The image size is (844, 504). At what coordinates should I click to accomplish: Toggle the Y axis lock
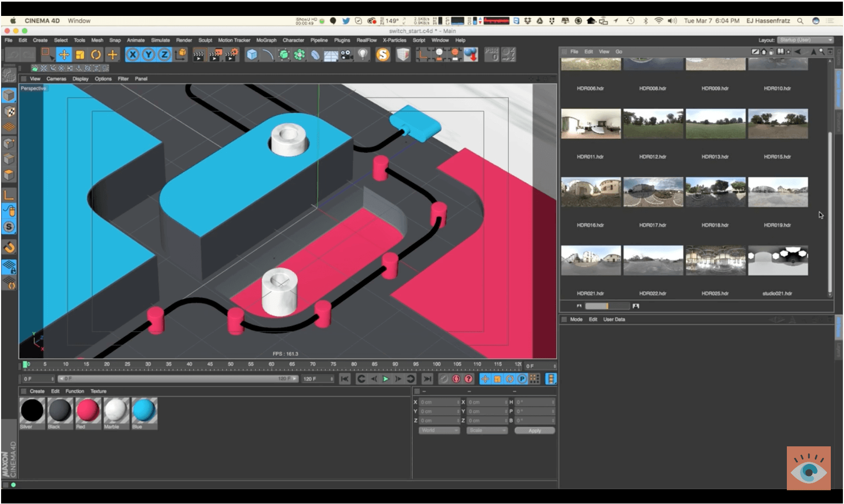pos(148,54)
